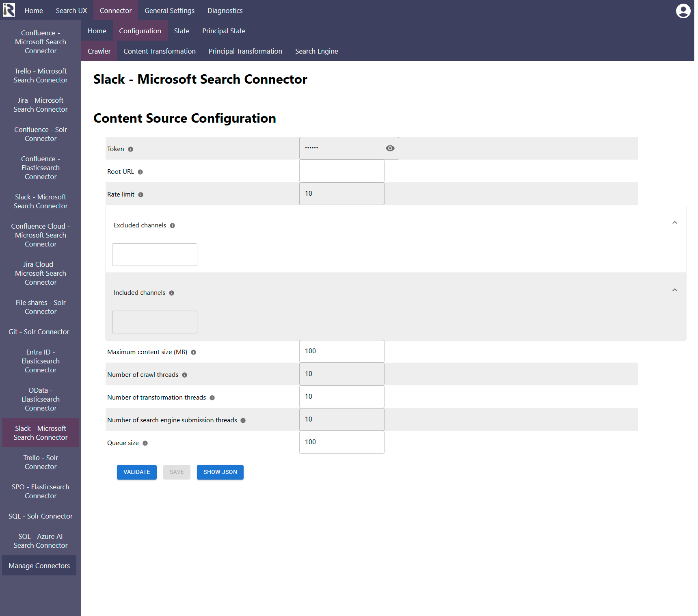Image resolution: width=698 pixels, height=616 pixels.
Task: Click the RheinInsights logo icon
Action: 9,10
